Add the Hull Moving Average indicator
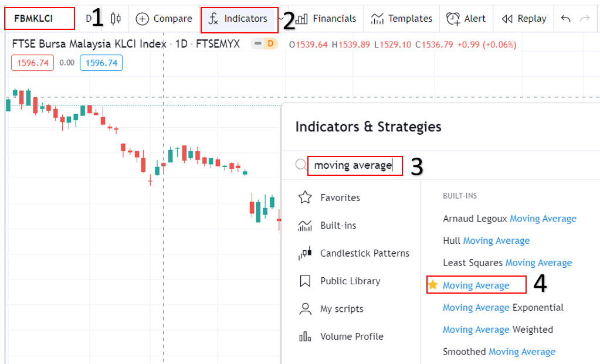 click(x=486, y=240)
